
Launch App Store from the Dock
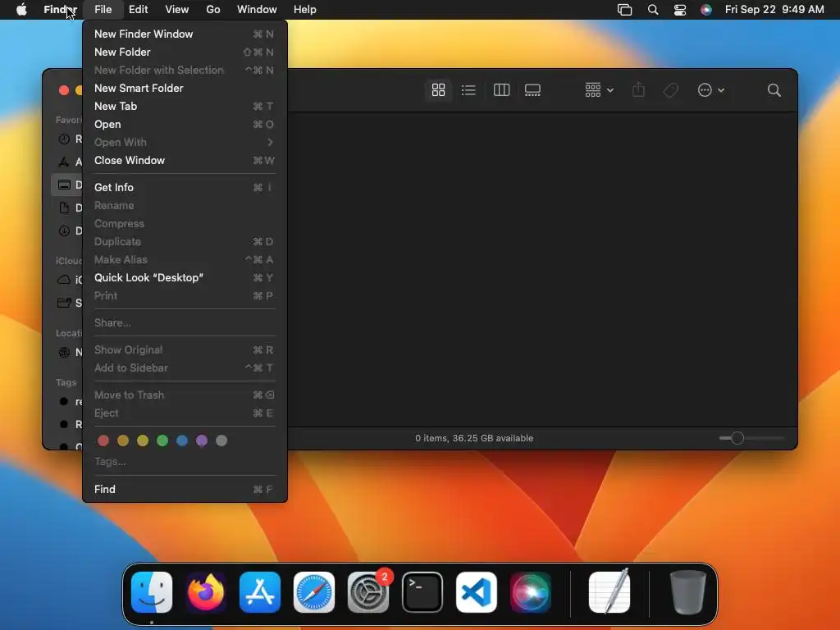tap(260, 592)
